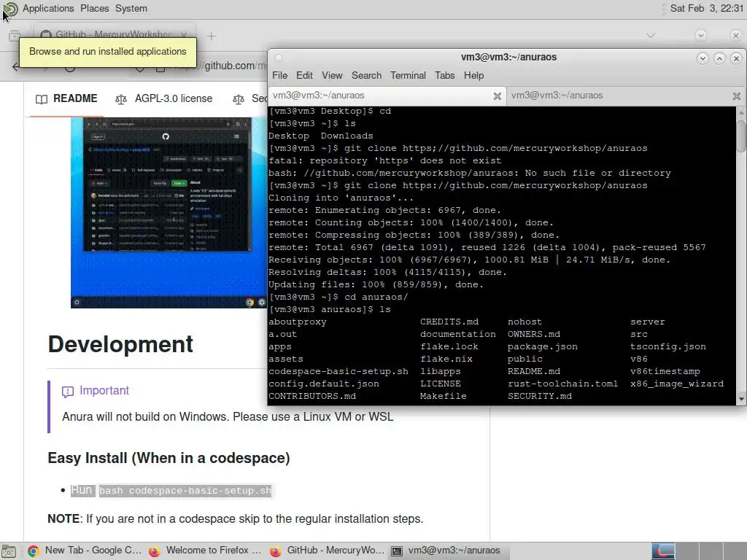Close the terminal window

click(736, 58)
